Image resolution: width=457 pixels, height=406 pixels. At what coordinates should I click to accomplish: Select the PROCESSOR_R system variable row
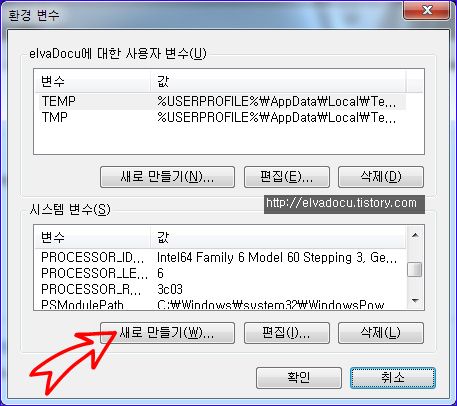[220, 289]
